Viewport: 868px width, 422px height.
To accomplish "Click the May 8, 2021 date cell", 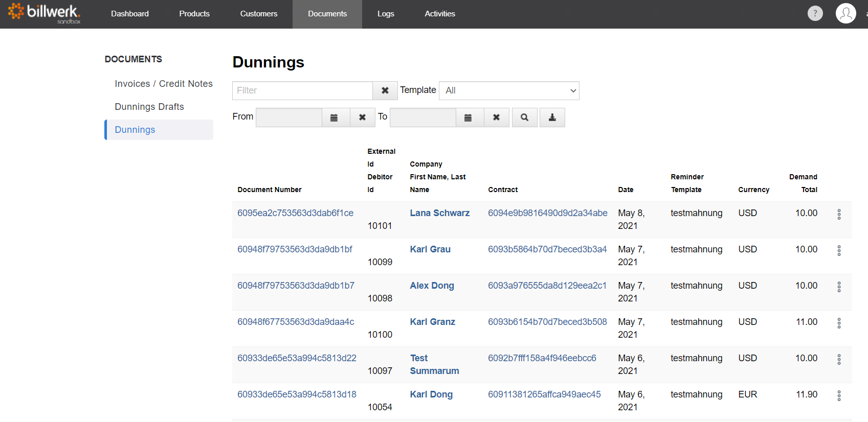I will tap(631, 219).
